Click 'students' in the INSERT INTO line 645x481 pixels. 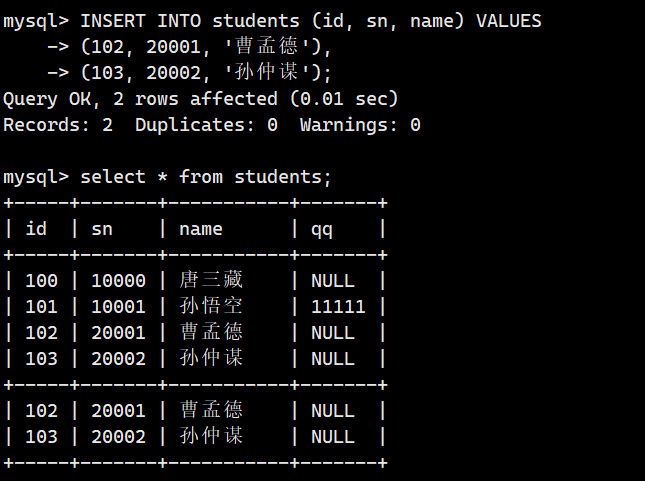(256, 21)
